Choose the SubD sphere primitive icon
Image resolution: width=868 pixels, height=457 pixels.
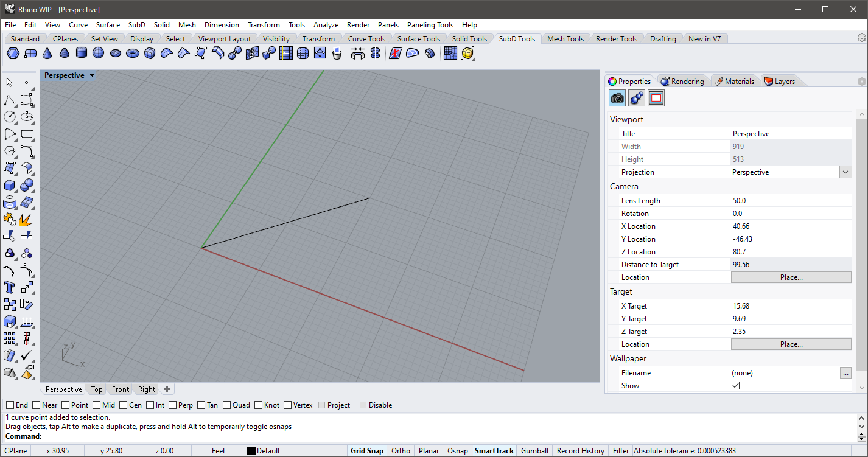(98, 54)
